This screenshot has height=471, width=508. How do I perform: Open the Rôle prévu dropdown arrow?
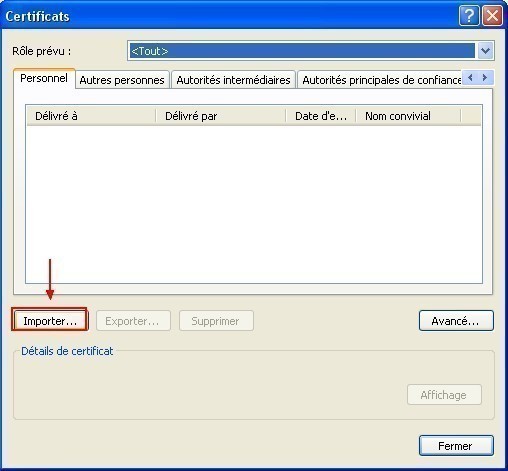(x=485, y=51)
